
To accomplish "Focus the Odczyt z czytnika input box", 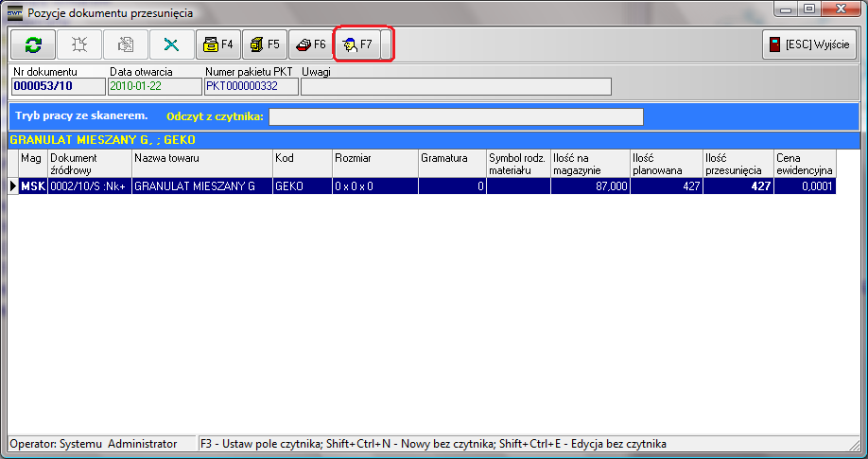I will click(x=456, y=116).
